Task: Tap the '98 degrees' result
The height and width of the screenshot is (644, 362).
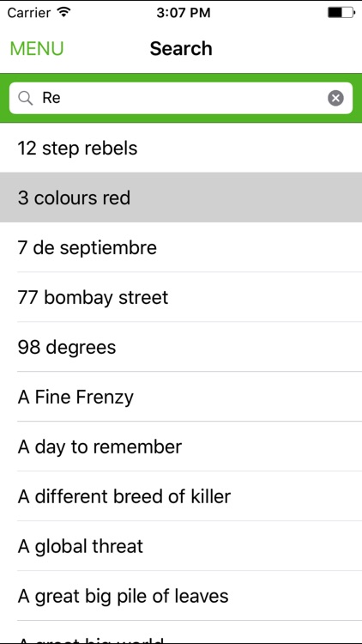Action: point(181,347)
